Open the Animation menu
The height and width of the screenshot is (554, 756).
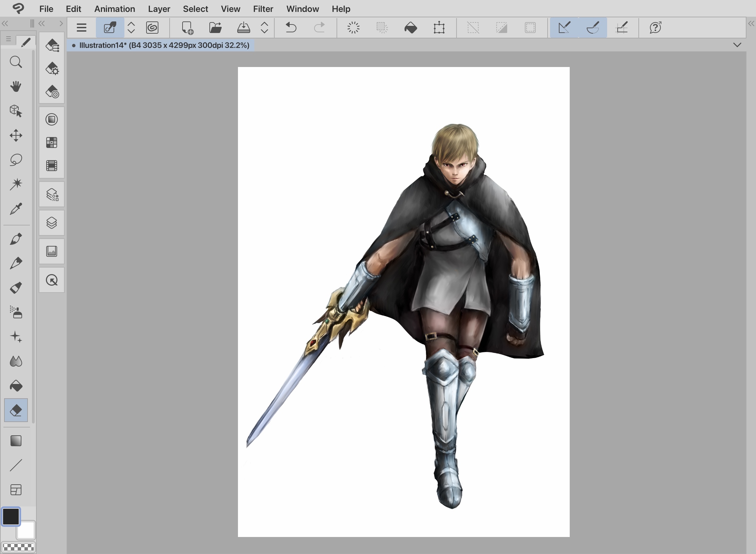pyautogui.click(x=115, y=9)
